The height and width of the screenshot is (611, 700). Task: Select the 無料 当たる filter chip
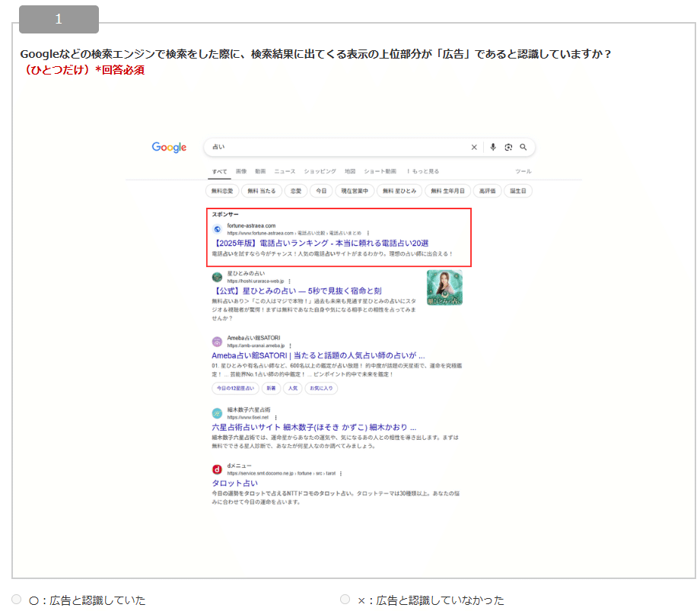coord(262,191)
